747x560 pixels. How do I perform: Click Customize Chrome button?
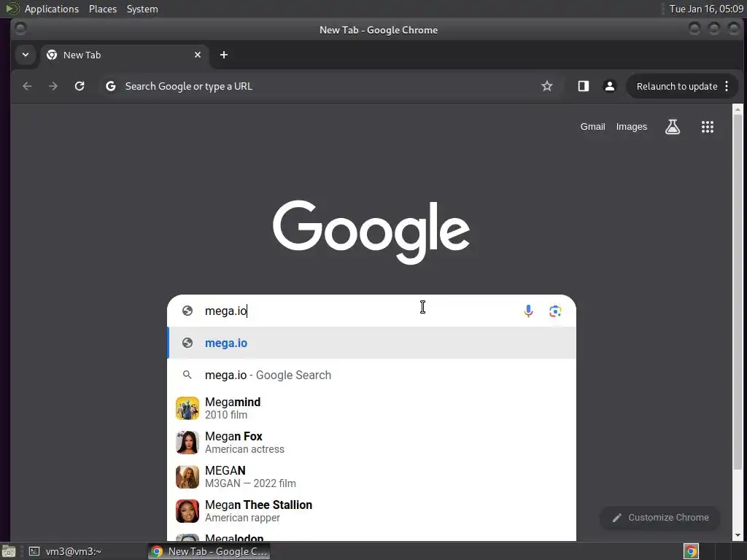[659, 518]
